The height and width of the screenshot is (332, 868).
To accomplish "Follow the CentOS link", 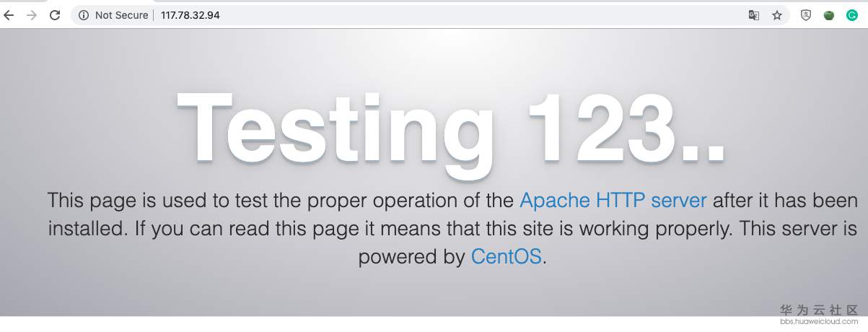I will pyautogui.click(x=506, y=256).
